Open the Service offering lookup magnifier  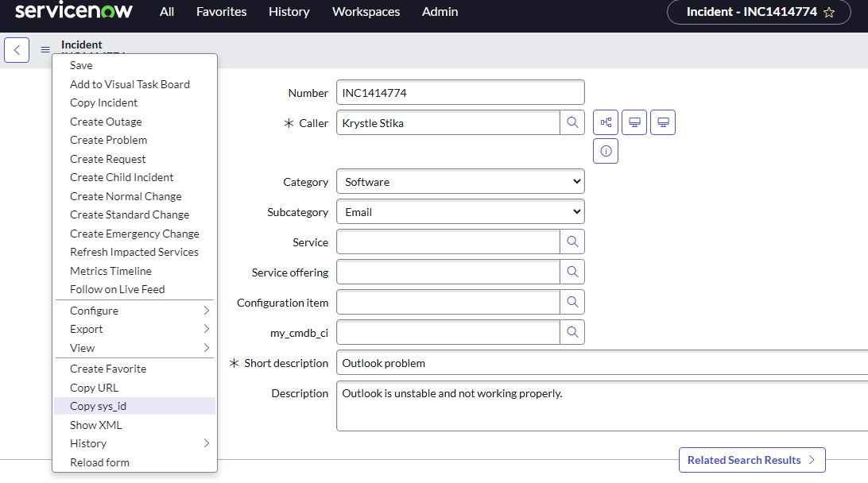[x=572, y=272]
